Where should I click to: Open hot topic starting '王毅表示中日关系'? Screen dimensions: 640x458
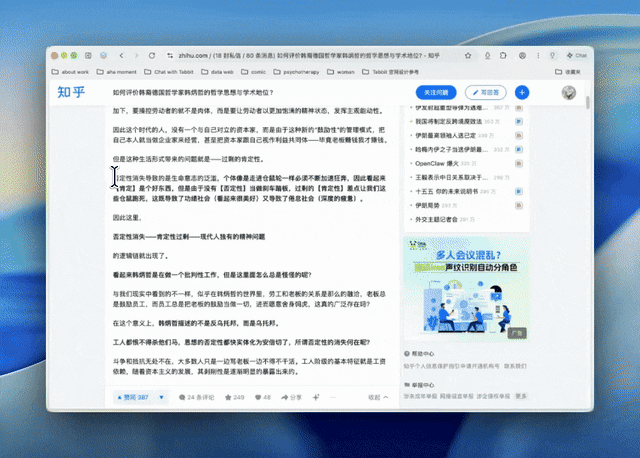click(x=451, y=177)
